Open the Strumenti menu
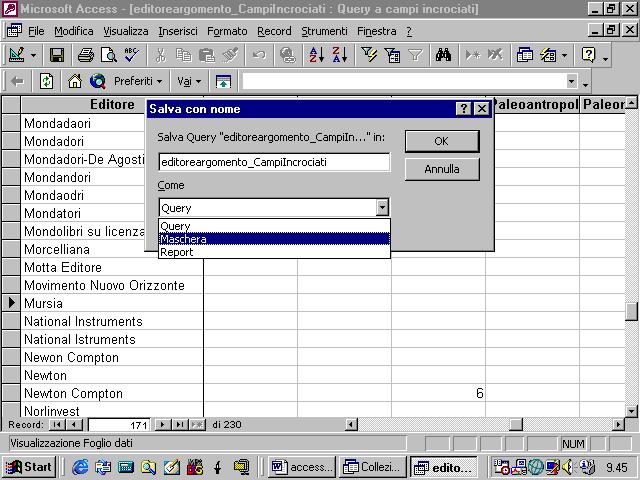The image size is (640, 480). pos(324,31)
